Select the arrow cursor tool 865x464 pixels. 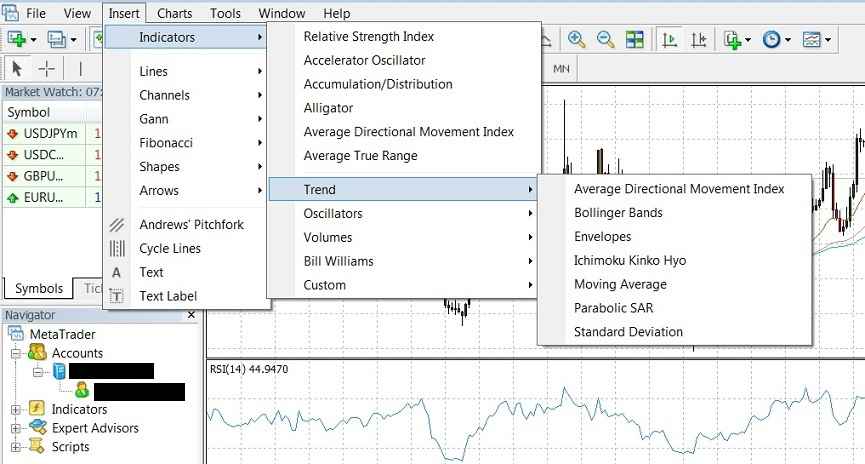point(17,69)
